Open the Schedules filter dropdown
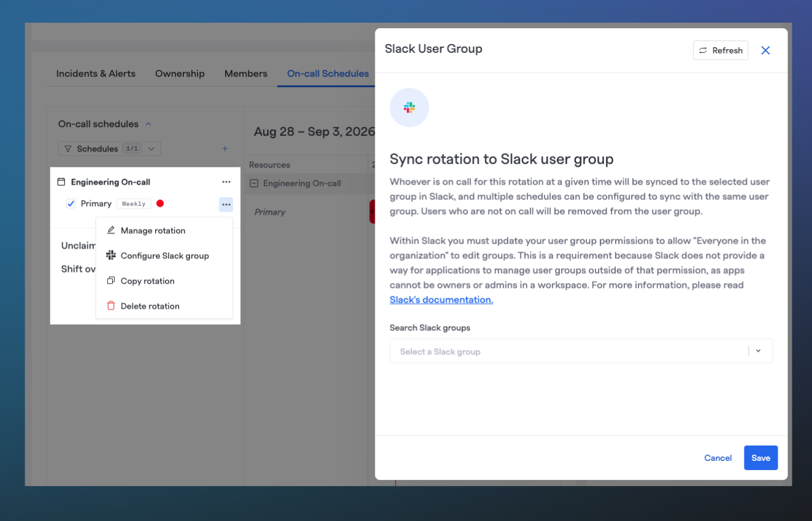The height and width of the screenshot is (521, 812). tap(110, 149)
